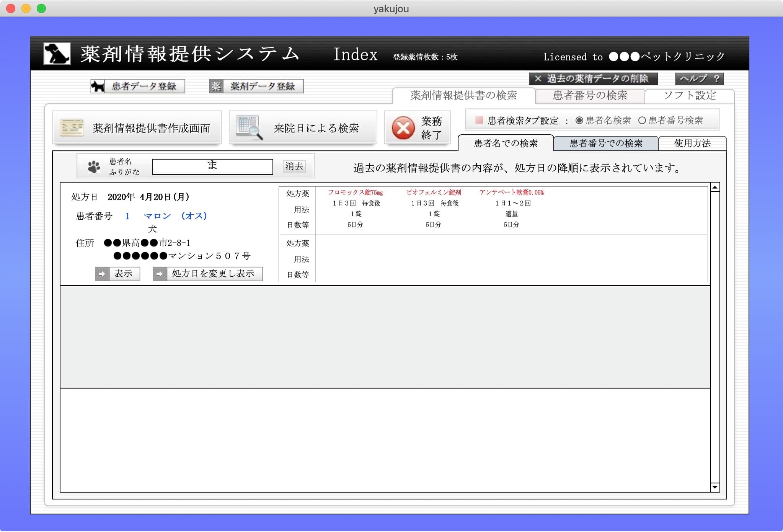783x532 pixels.
Task: Click the arrow icon on 処方日を変更し表示
Action: pyautogui.click(x=160, y=274)
